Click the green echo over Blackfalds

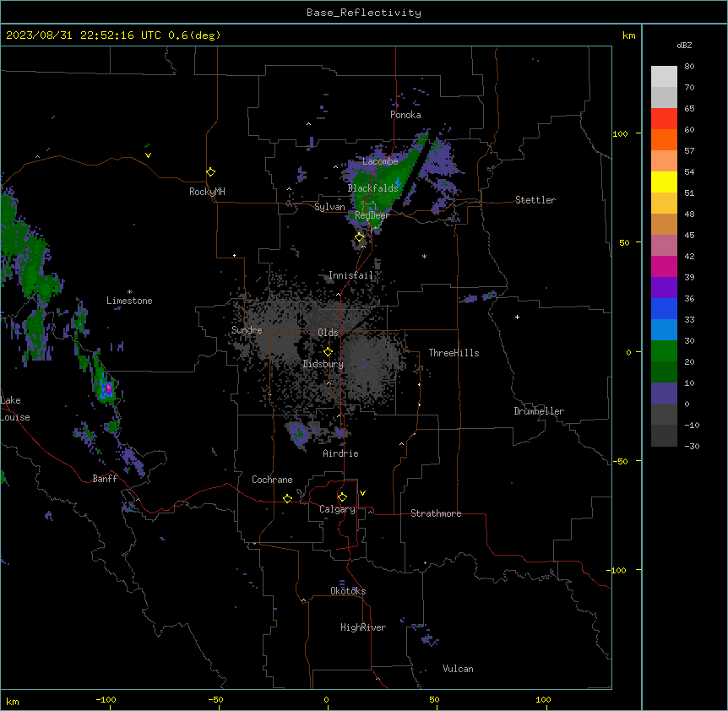tap(389, 179)
